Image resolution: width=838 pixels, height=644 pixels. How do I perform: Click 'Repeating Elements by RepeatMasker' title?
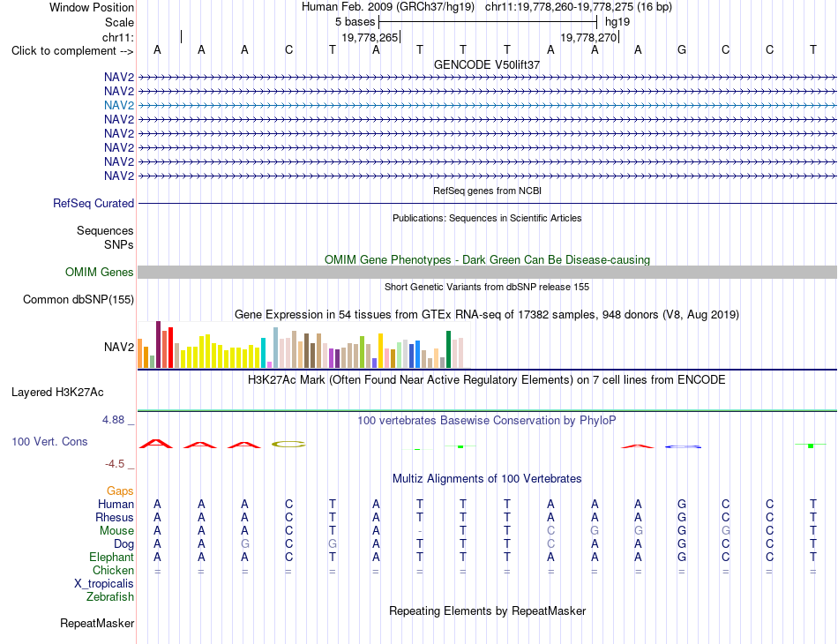pos(487,610)
